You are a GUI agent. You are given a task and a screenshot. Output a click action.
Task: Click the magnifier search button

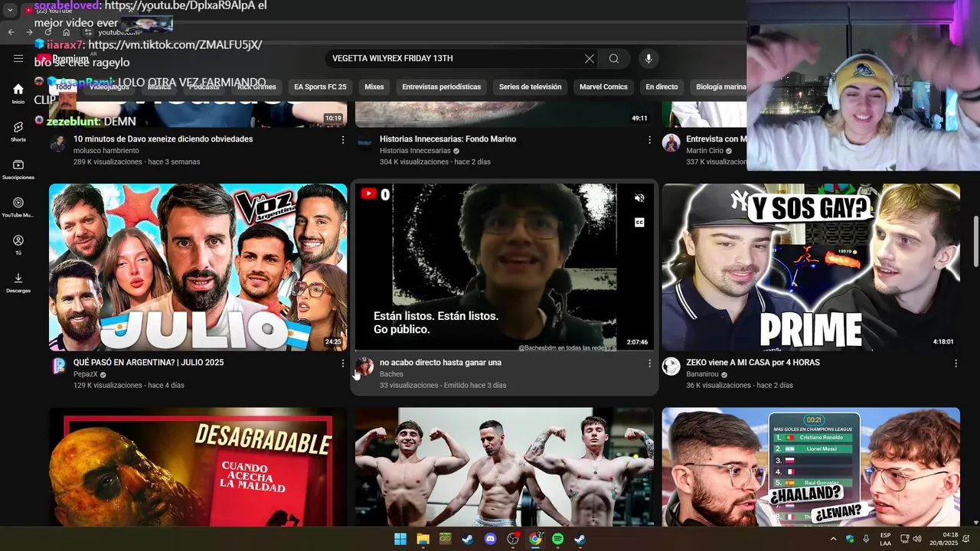[x=614, y=59]
